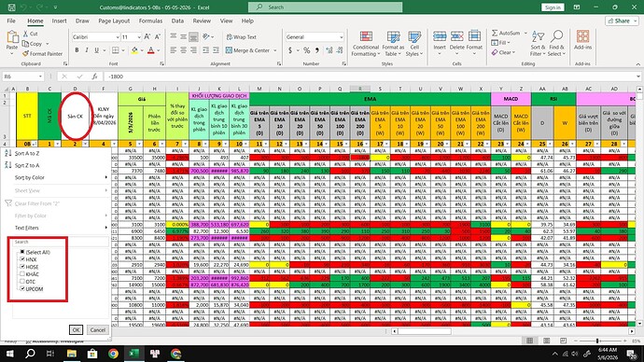644x362 pixels.
Task: Toggle Bold formatting
Action: click(x=77, y=50)
